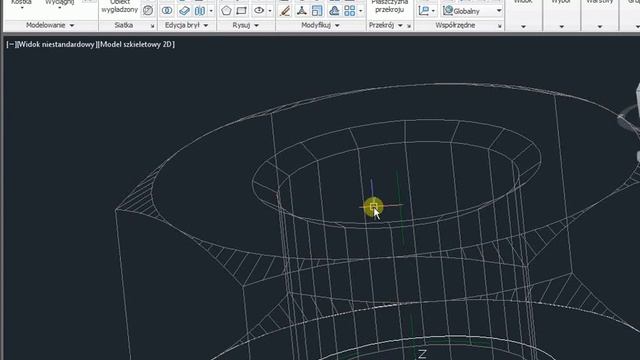
Task: Open the dropdown arrow beside the four-squares array icon
Action: (x=360, y=11)
